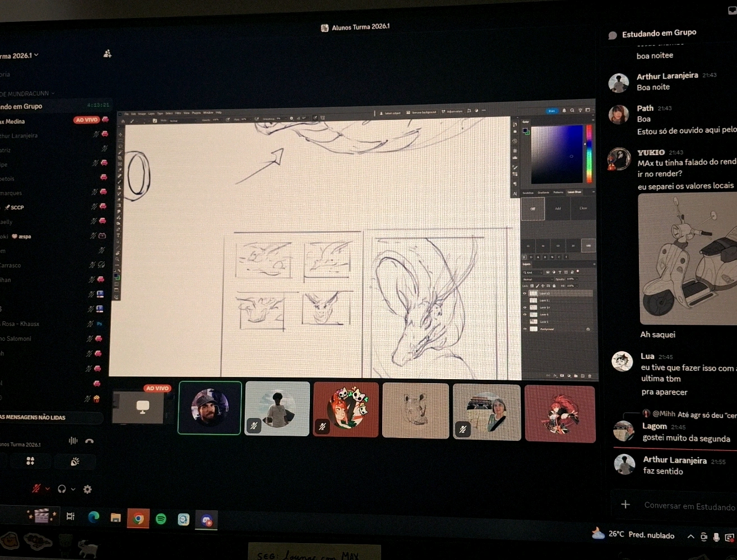Image resolution: width=737 pixels, height=560 pixels.
Task: Click the invite members icon
Action: pos(107,54)
